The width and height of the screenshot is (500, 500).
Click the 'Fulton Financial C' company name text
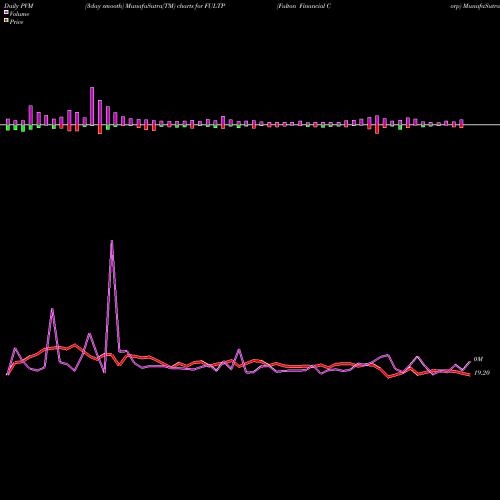[304, 6]
